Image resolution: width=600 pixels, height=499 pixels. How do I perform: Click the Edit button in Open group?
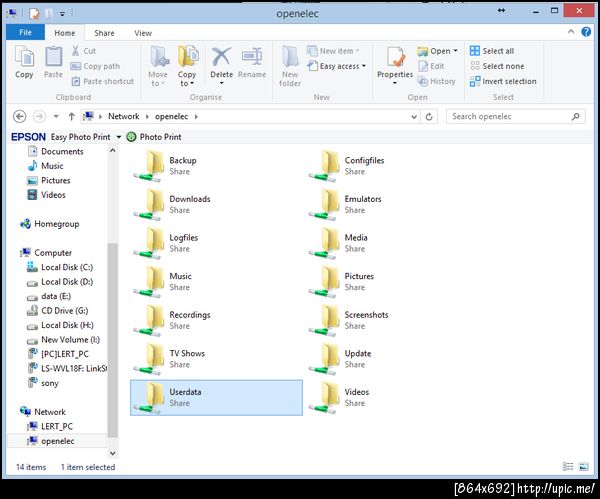431,66
